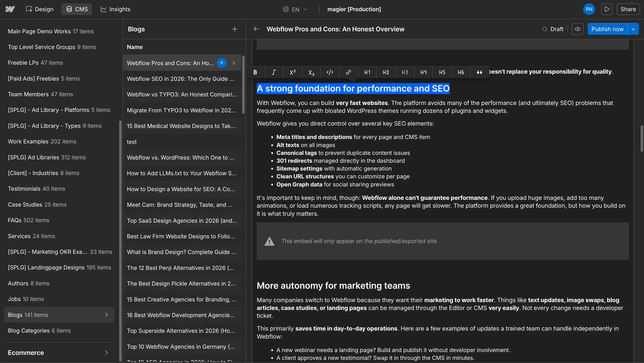Open Blogs 141 items collection
The width and height of the screenshot is (644, 363).
coord(59,315)
